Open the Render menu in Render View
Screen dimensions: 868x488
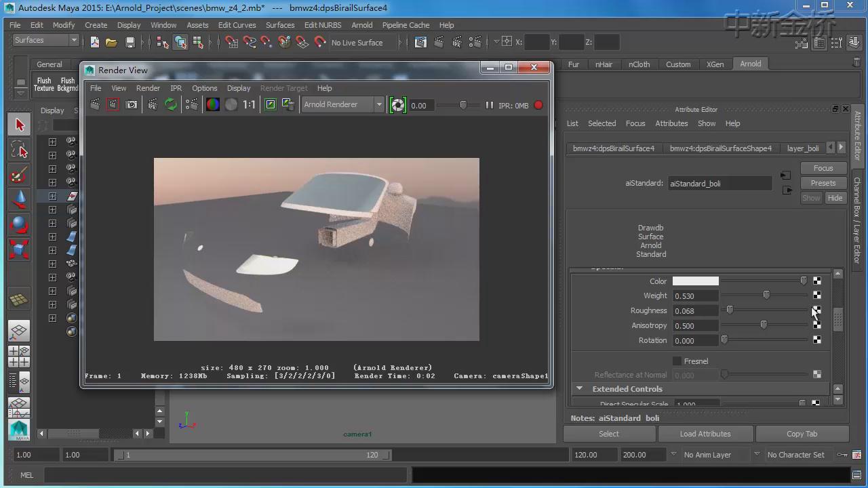[x=148, y=88]
